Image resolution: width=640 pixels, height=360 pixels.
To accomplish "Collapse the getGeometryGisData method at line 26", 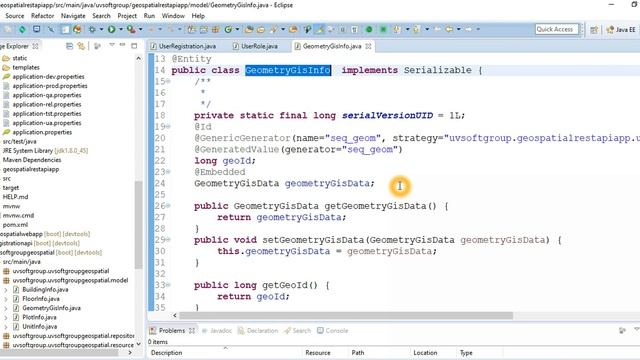I will [x=168, y=206].
